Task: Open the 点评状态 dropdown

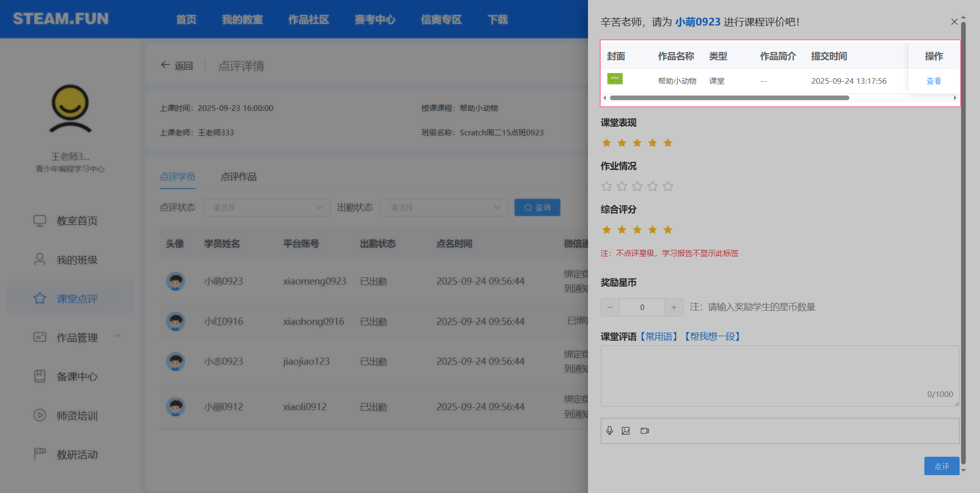Action: 266,207
